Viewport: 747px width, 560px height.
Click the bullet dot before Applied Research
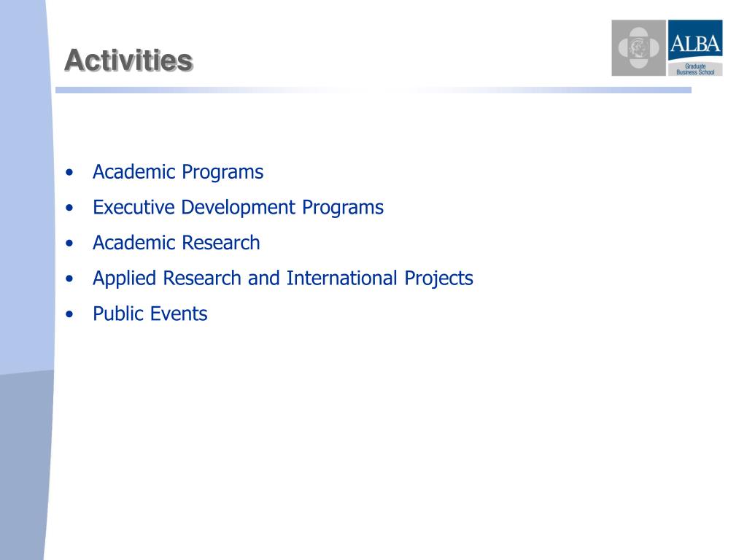(x=69, y=279)
